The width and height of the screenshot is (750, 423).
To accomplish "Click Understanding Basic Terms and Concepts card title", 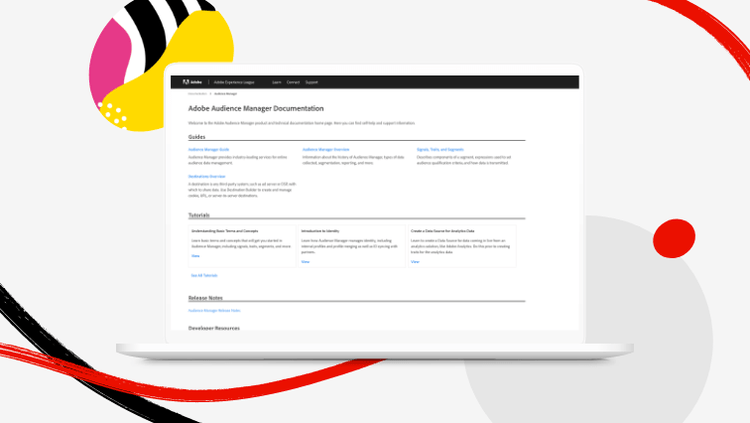I will tap(225, 231).
